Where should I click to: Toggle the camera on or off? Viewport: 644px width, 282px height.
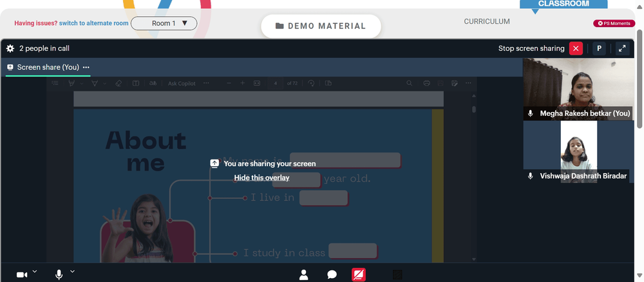[22, 275]
